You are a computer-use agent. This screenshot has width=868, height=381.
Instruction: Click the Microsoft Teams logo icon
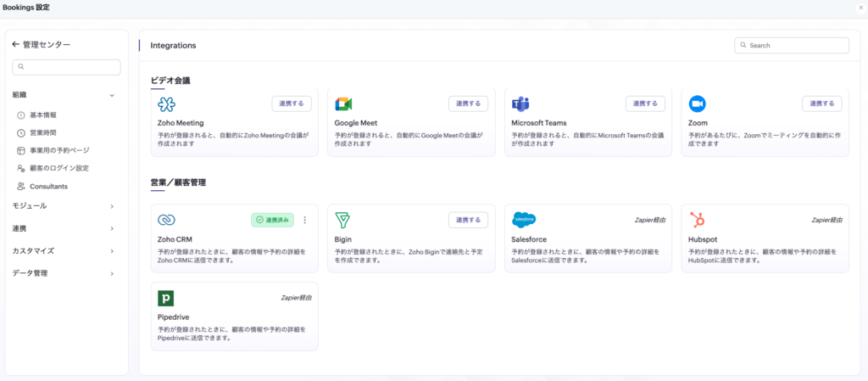click(x=520, y=104)
